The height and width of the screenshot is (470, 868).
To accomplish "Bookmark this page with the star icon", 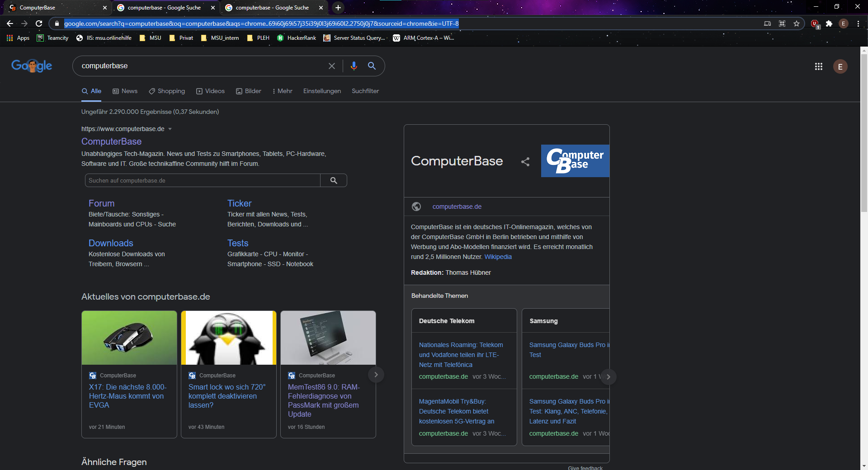I will [797, 23].
